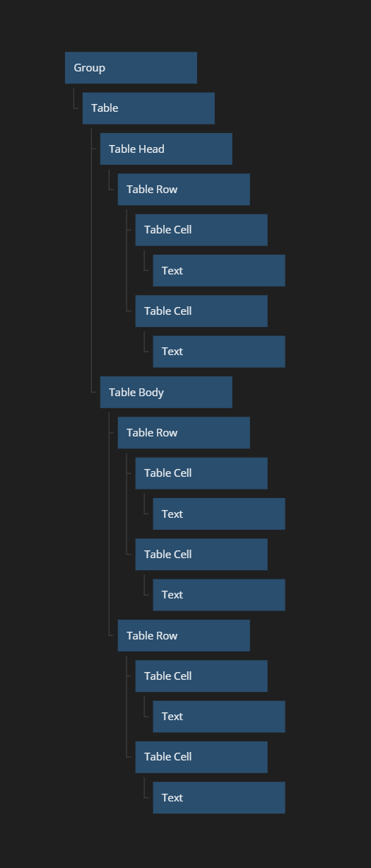Select the bottommost Table Cell node
The width and height of the screenshot is (371, 868).
point(201,757)
